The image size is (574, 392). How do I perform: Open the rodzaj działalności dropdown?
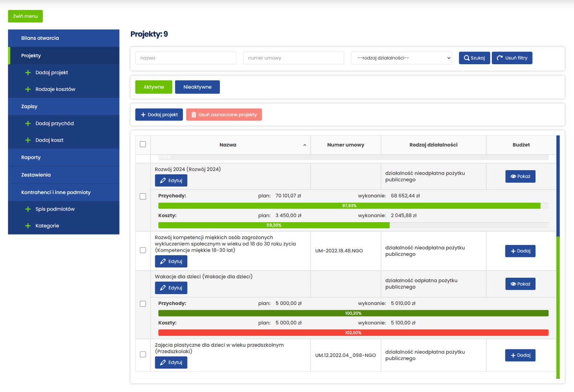401,58
